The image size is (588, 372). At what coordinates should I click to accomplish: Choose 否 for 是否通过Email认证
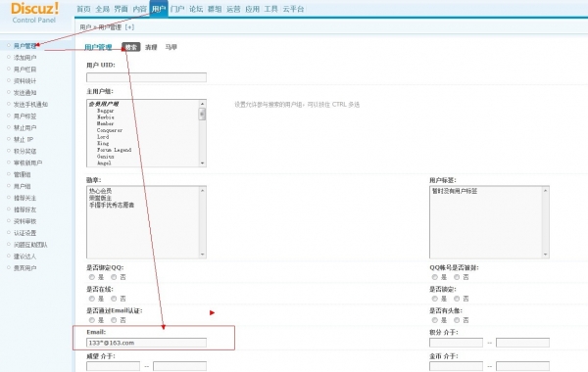pyautogui.click(x=114, y=320)
